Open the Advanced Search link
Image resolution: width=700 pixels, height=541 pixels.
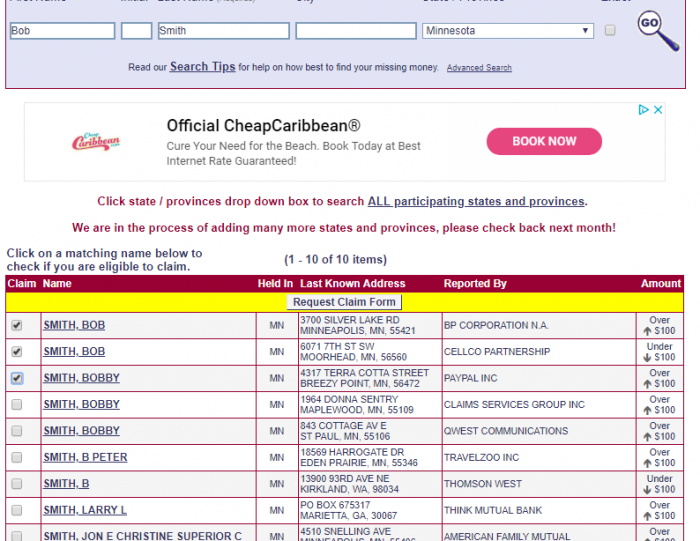point(479,68)
